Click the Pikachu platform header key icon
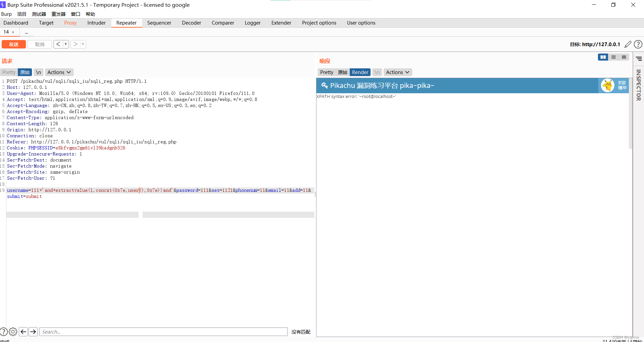 (325, 85)
